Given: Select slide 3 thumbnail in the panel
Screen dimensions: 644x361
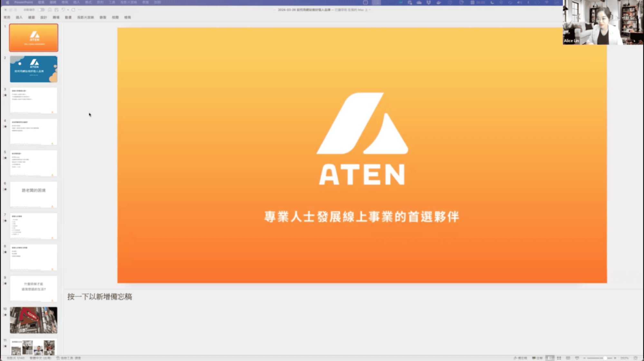Looking at the screenshot, I should click(33, 100).
